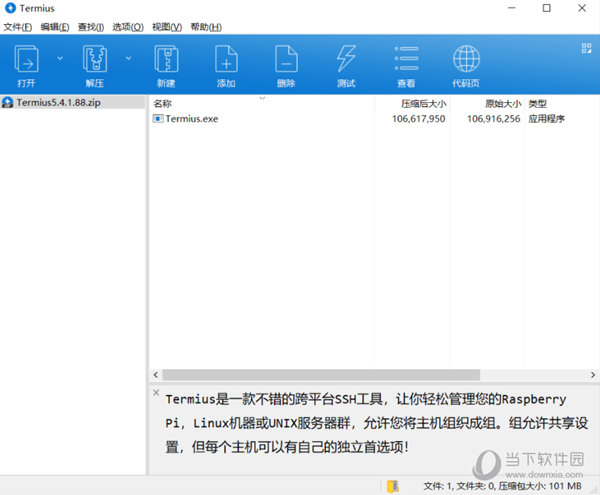Sort by 类型 column header

tap(537, 104)
